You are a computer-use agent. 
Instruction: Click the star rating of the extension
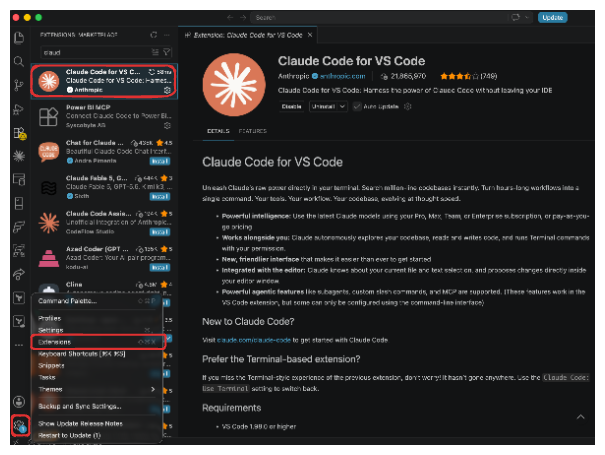[x=459, y=76]
